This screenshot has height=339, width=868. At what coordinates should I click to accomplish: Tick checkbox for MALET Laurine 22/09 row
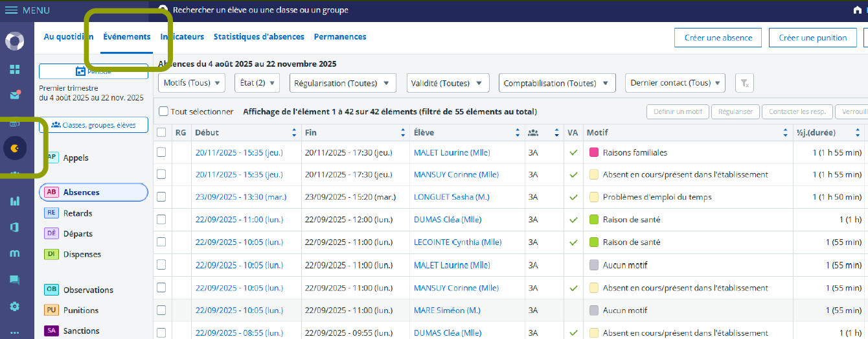[161, 265]
